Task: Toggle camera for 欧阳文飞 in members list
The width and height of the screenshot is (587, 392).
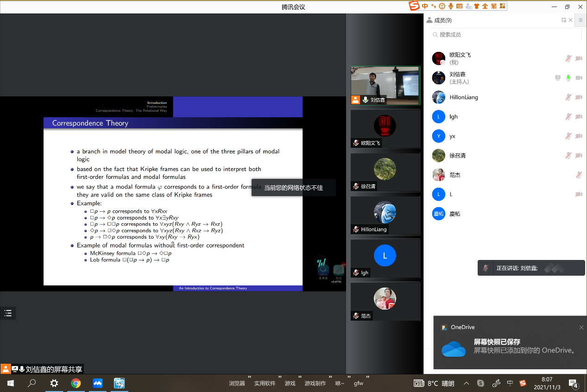Action: [579, 58]
